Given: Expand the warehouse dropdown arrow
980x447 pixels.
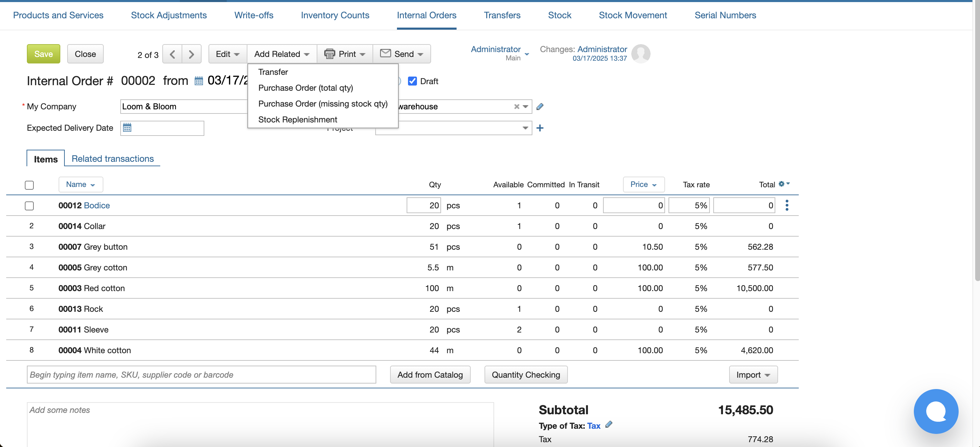Looking at the screenshot, I should pyautogui.click(x=525, y=107).
